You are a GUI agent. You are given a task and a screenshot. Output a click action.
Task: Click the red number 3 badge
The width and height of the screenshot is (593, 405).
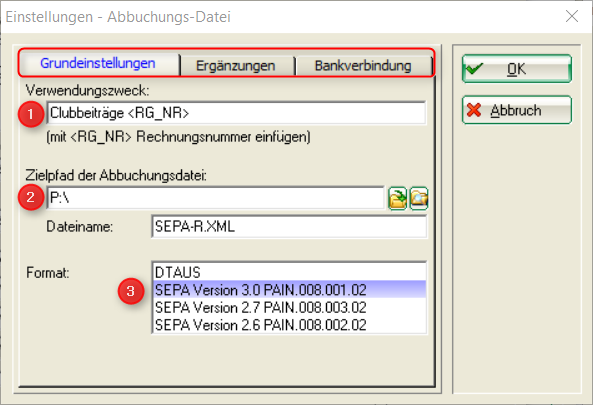(x=131, y=291)
